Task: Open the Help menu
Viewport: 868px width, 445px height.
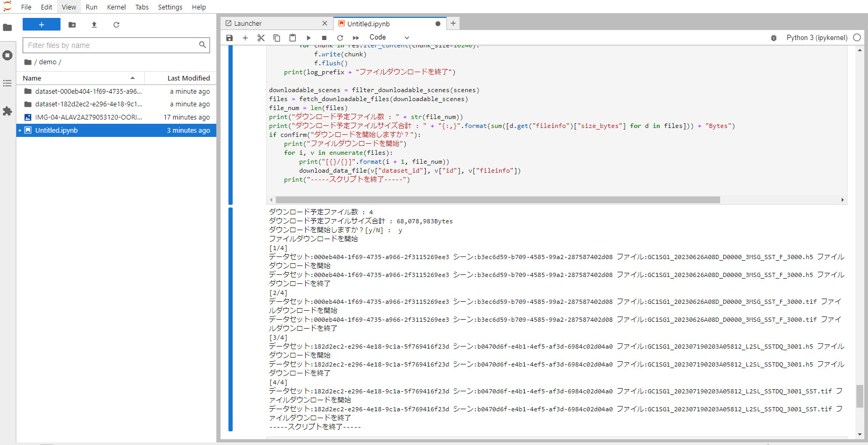Action: pyautogui.click(x=199, y=7)
